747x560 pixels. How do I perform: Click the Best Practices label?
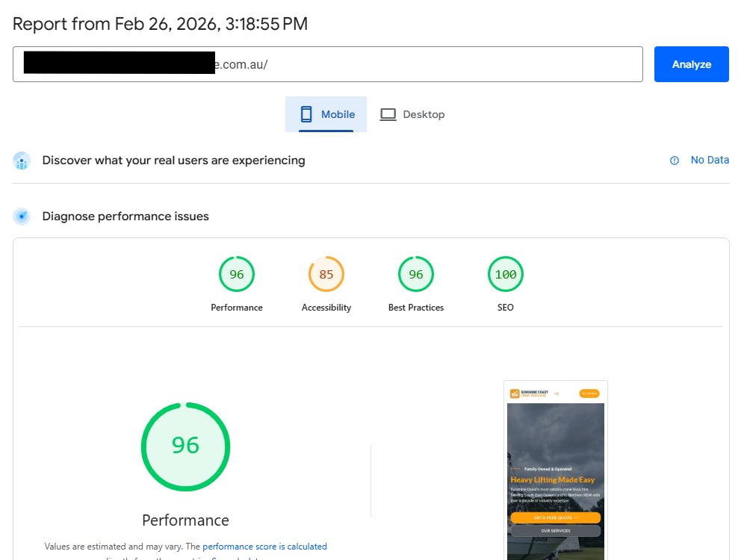pos(416,308)
